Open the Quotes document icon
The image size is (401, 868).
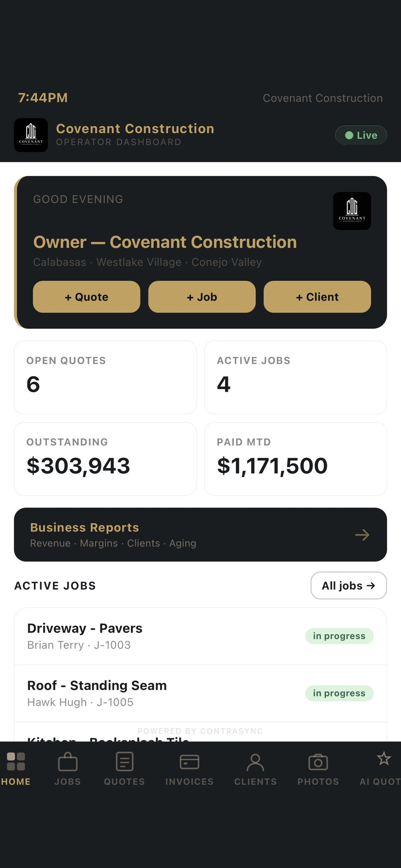[125, 761]
